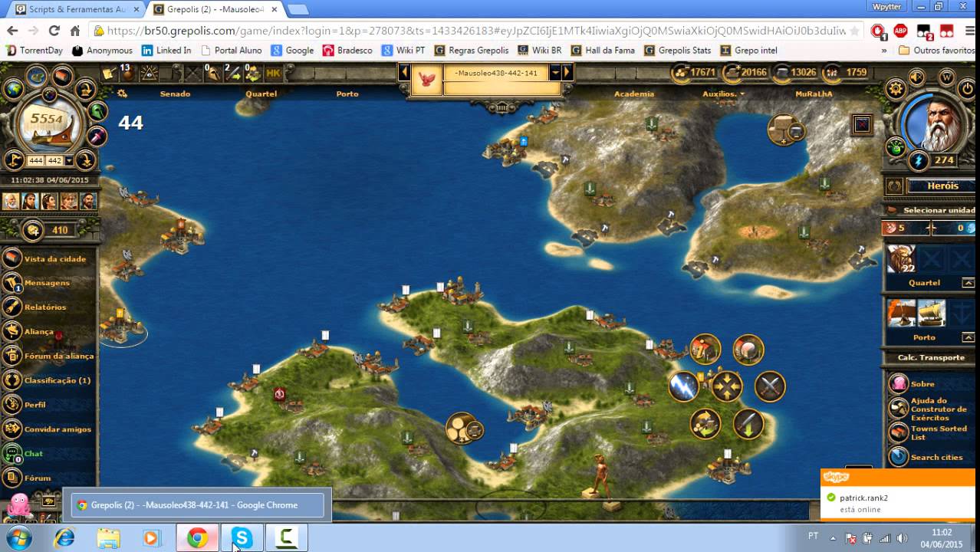Open the MuRaLhA menu item
The image size is (980, 552).
(x=814, y=94)
